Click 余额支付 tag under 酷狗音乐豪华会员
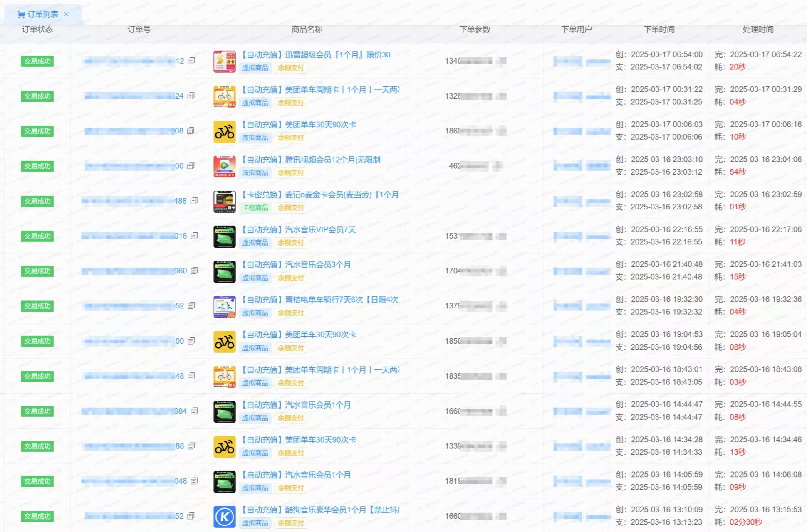 [291, 523]
